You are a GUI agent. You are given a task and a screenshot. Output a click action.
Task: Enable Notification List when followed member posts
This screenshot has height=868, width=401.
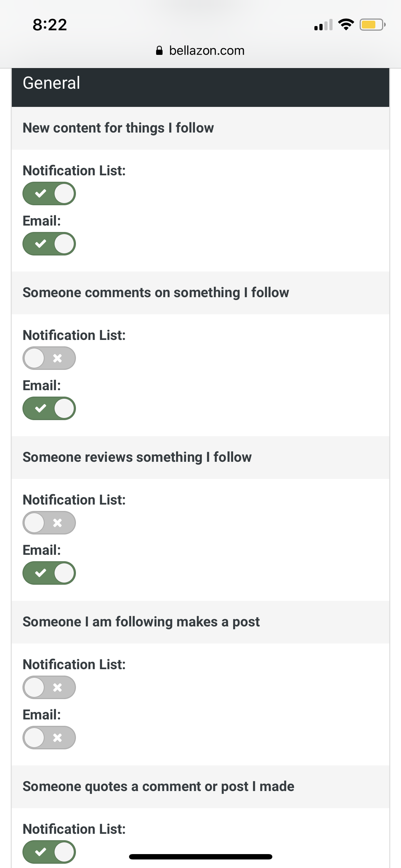point(49,687)
